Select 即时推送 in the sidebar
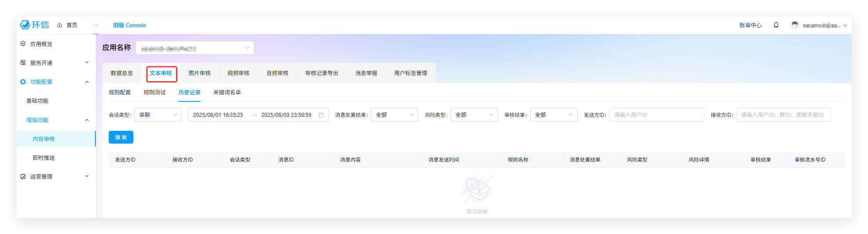 click(44, 158)
